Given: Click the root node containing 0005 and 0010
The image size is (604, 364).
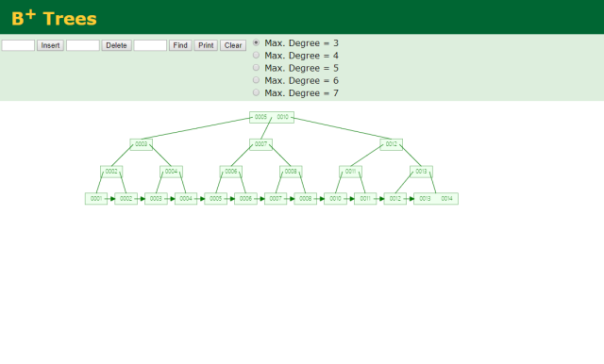Looking at the screenshot, I should click(272, 117).
